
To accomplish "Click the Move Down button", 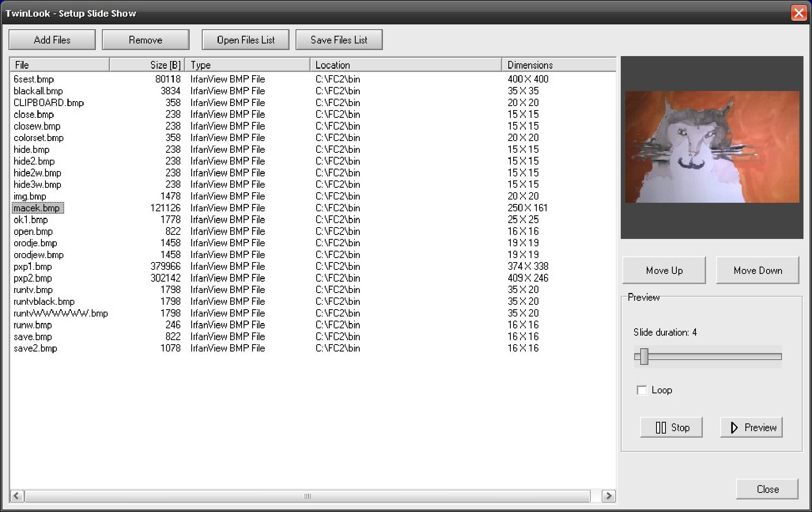I will click(x=758, y=270).
